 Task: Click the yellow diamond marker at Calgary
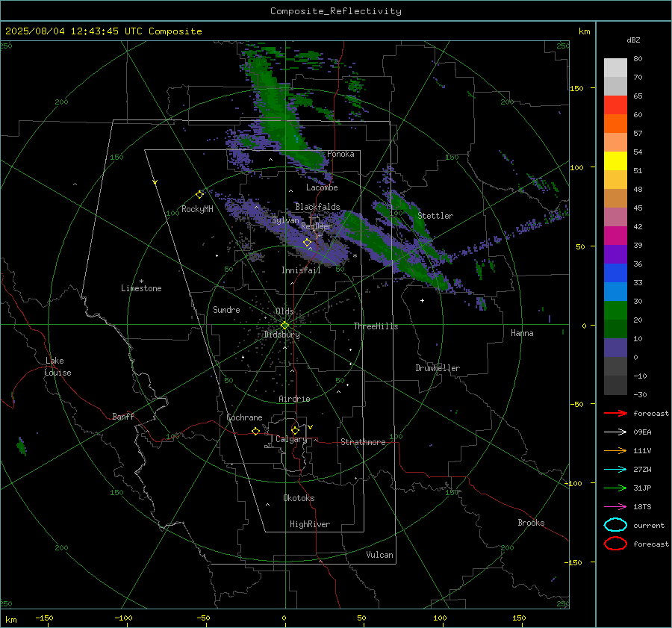click(295, 430)
